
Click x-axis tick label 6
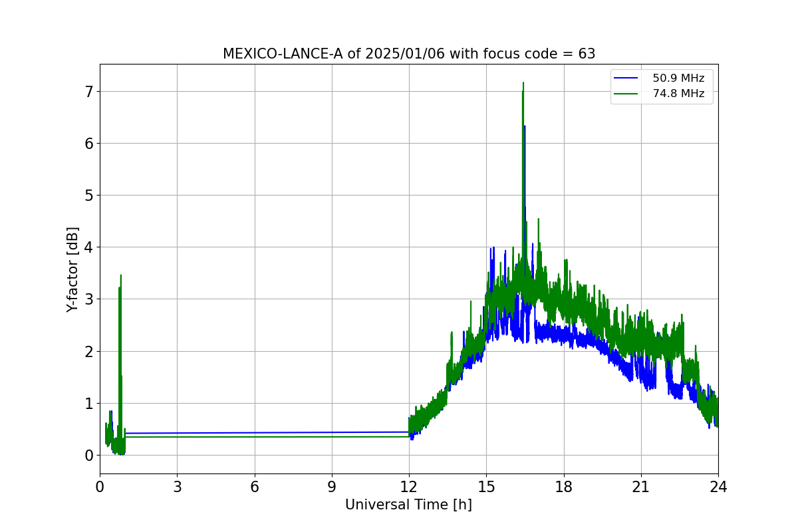tap(255, 487)
